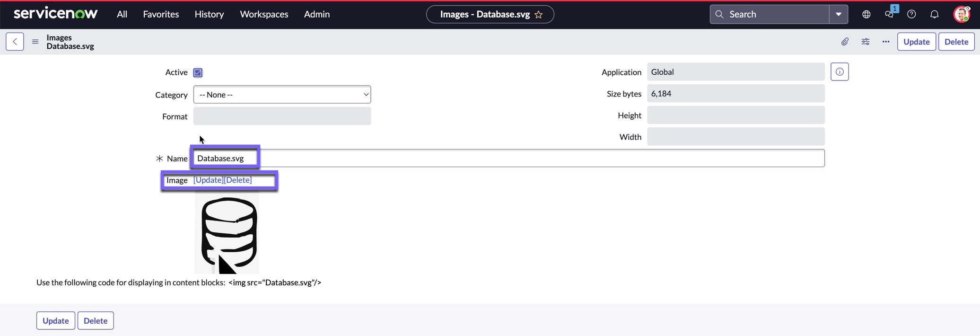Viewport: 980px width, 336px height.
Task: Click the 'Images - Database.svg' title pill
Action: 490,14
